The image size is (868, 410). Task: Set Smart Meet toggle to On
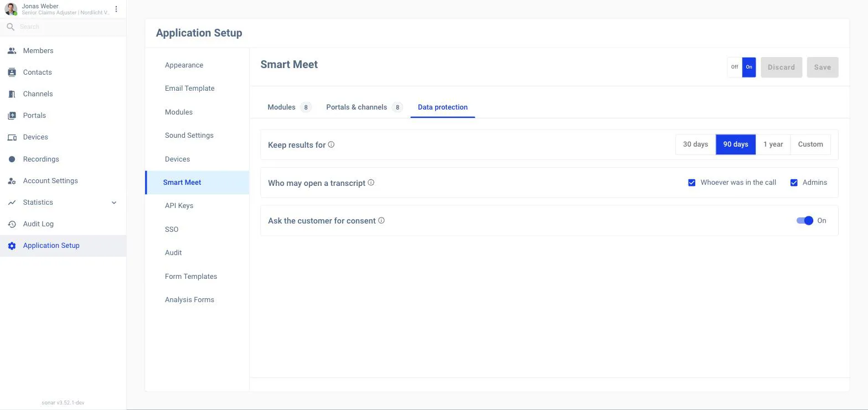tap(749, 67)
